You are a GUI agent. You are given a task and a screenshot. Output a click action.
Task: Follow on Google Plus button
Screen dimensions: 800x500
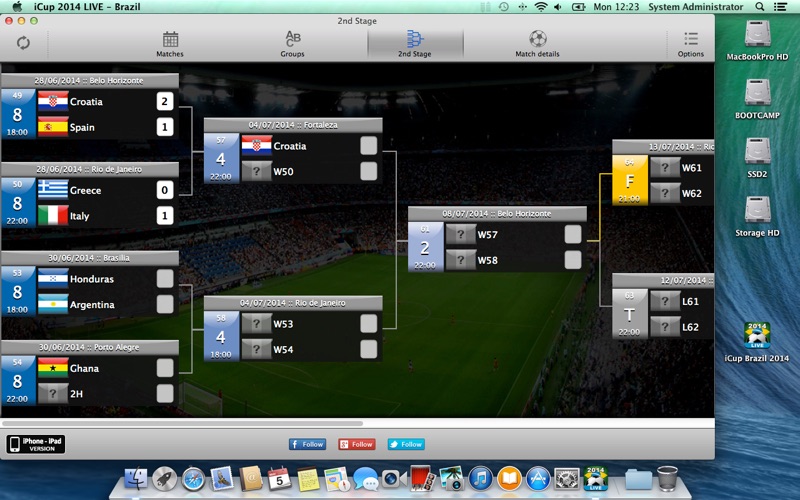[x=357, y=444]
